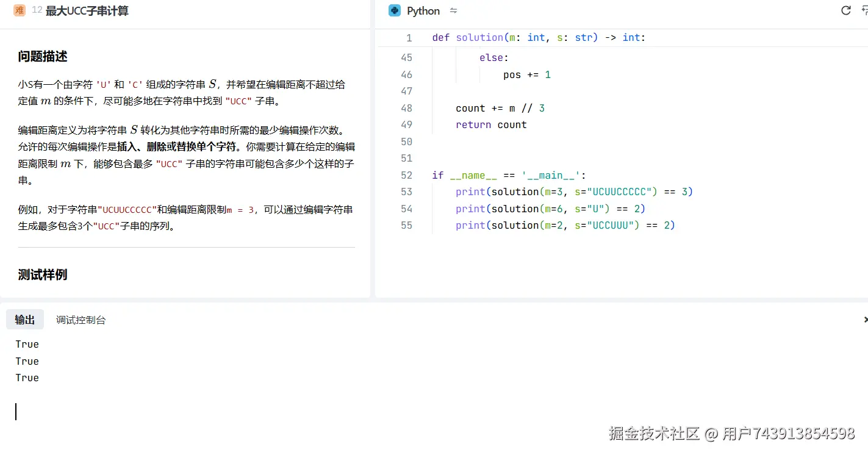Click the print line with s="UCCUUU"
868x455 pixels.
(565, 225)
